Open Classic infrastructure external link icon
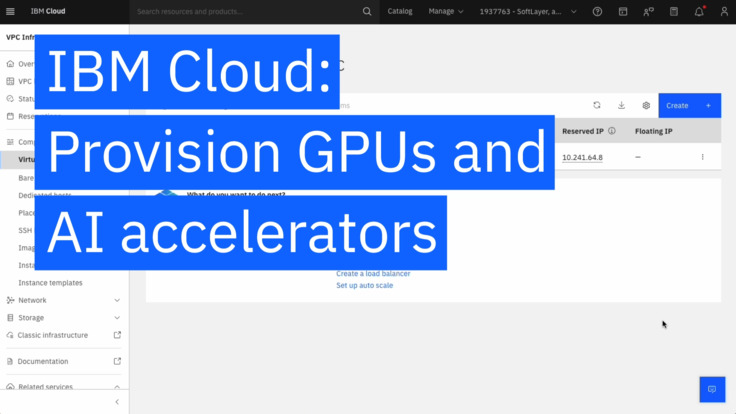 [117, 335]
